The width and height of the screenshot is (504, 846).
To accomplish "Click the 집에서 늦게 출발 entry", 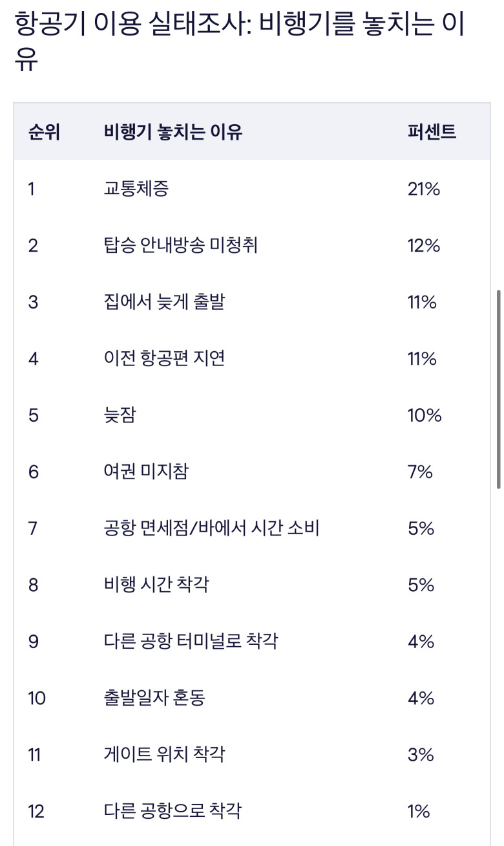I will (164, 302).
